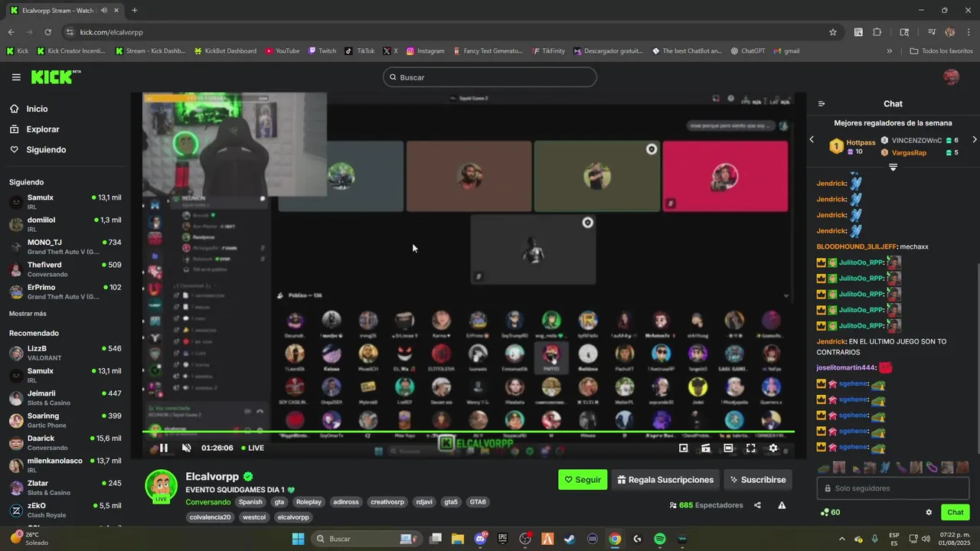Screen dimensions: 980x551
Task: Open MONO_TJ followed channel
Action: click(x=65, y=246)
